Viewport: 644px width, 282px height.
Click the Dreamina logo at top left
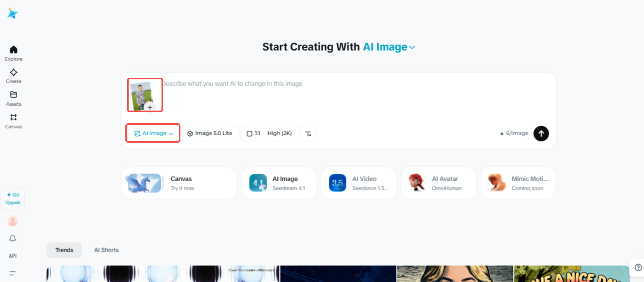[x=12, y=13]
